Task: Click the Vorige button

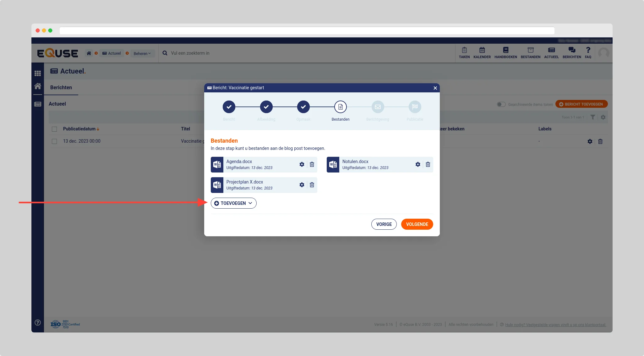Action: click(x=384, y=224)
